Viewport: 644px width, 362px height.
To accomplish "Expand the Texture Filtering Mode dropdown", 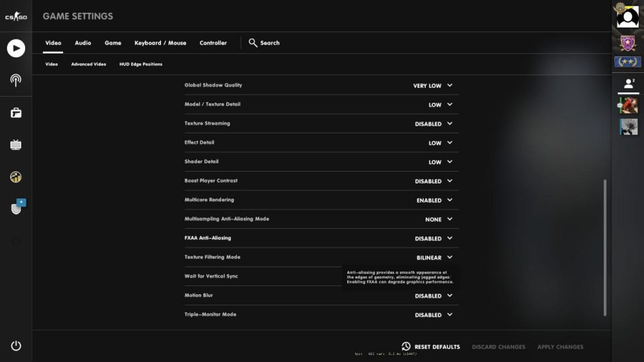I will coord(435,258).
